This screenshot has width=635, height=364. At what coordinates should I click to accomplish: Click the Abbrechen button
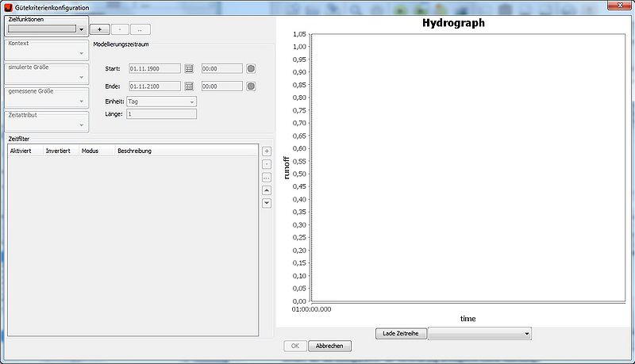tap(329, 347)
